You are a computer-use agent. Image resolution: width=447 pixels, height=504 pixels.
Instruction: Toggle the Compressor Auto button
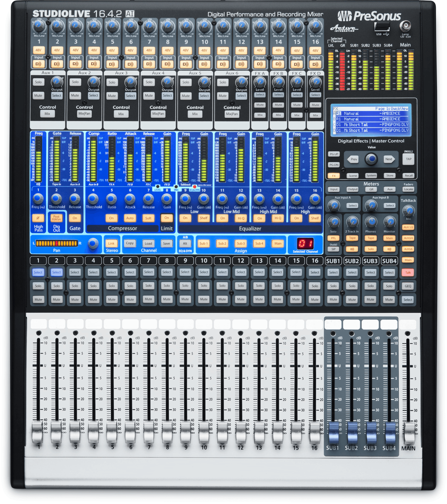pyautogui.click(x=130, y=218)
